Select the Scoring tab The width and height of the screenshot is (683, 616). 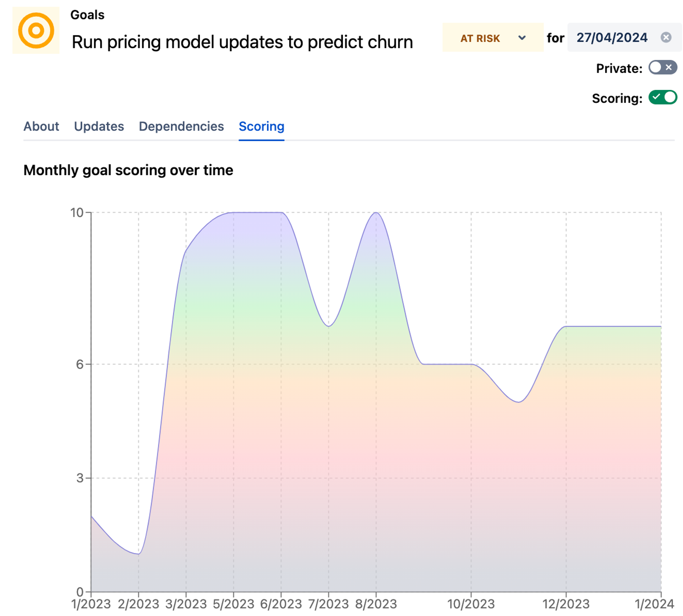261,126
